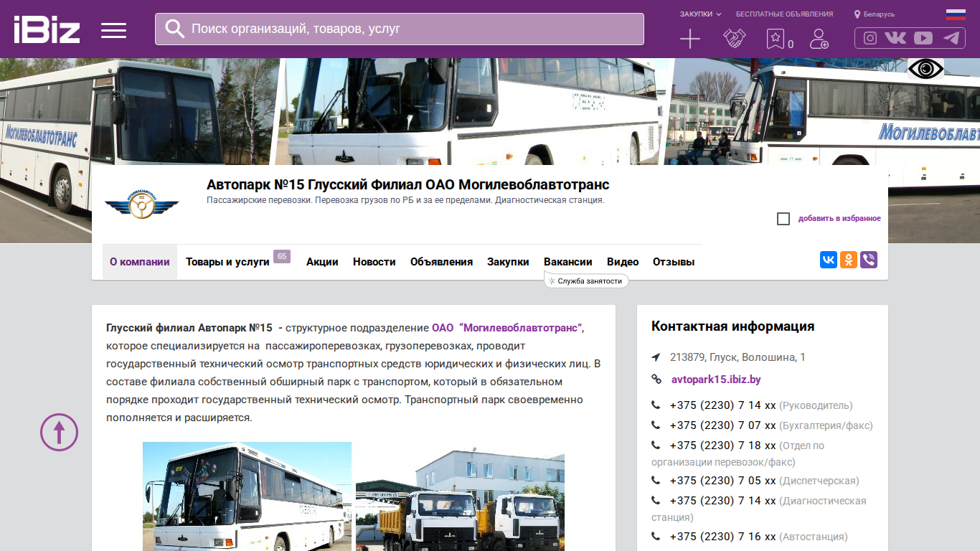Image resolution: width=980 pixels, height=551 pixels.
Task: Click the company title heading
Action: [408, 185]
